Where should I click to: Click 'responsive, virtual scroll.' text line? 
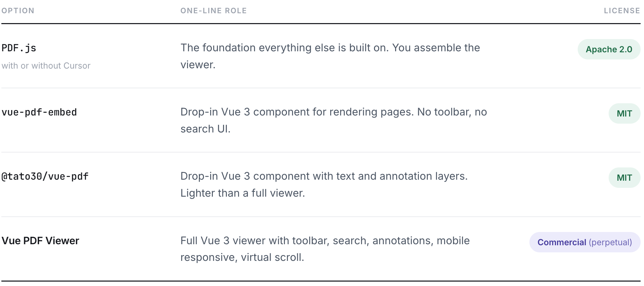[x=242, y=257]
